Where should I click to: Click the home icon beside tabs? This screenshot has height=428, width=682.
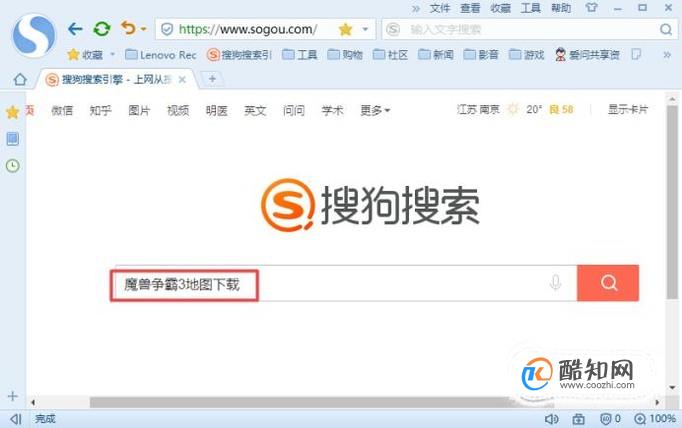point(20,79)
